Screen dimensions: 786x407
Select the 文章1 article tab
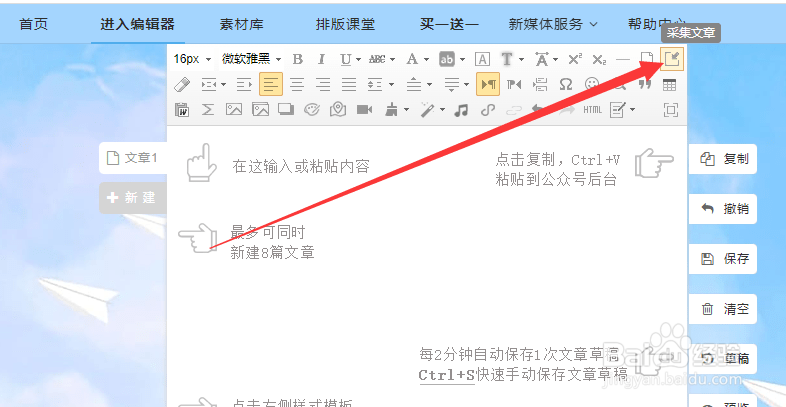click(x=133, y=158)
